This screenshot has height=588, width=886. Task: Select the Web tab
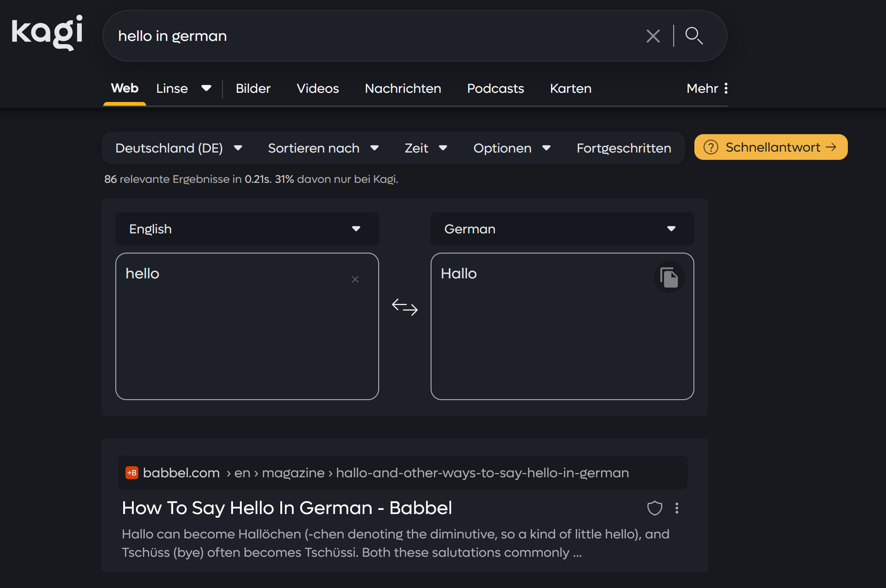[x=125, y=88]
